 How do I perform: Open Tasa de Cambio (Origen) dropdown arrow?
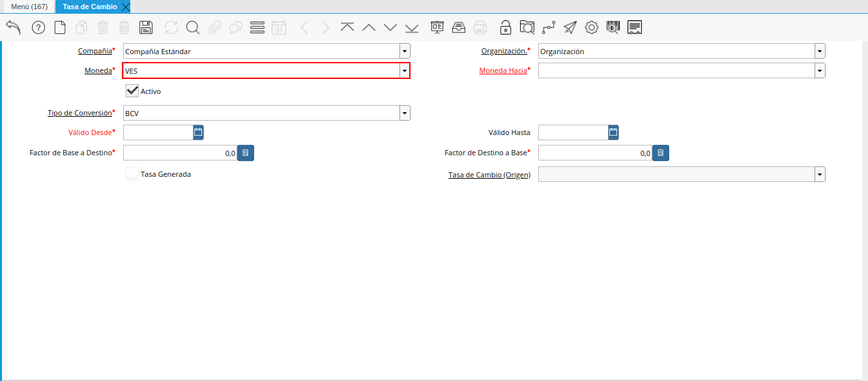click(820, 174)
